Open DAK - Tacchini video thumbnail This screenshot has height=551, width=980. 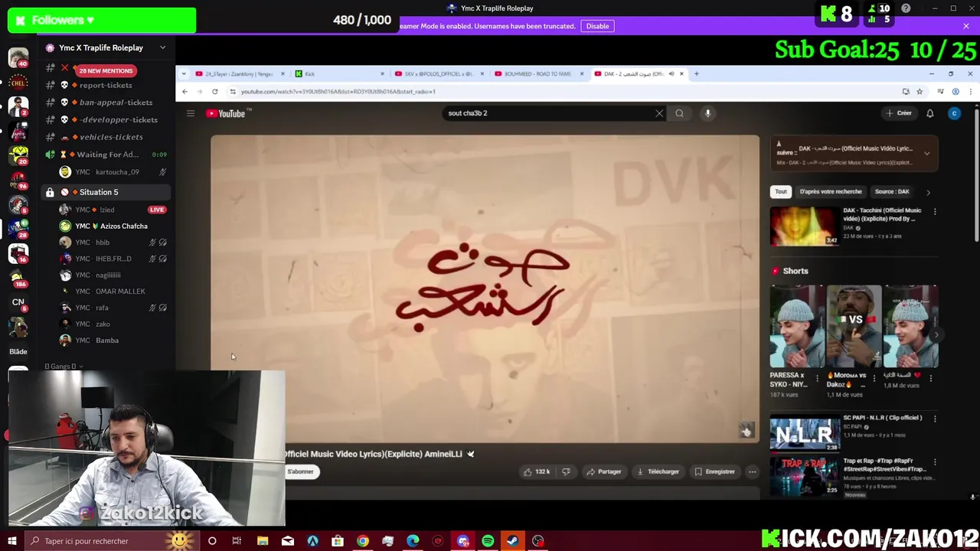(x=804, y=226)
